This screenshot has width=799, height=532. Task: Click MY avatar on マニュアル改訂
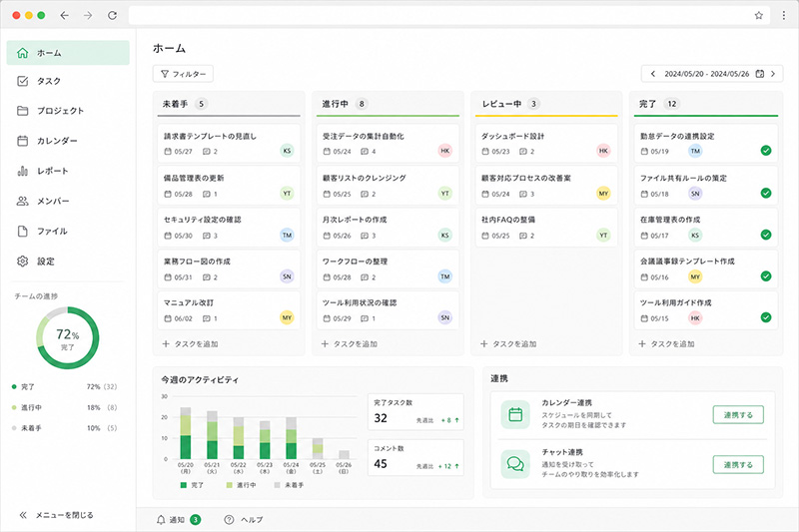point(287,317)
